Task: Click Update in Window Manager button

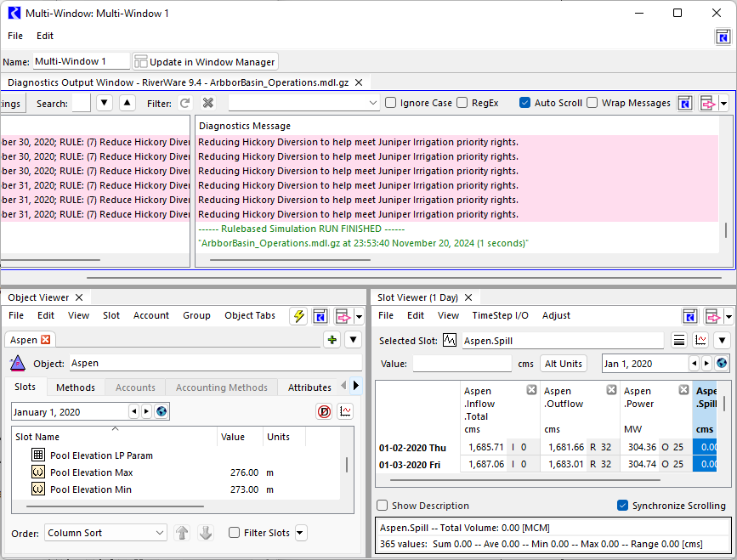Action: point(205,61)
